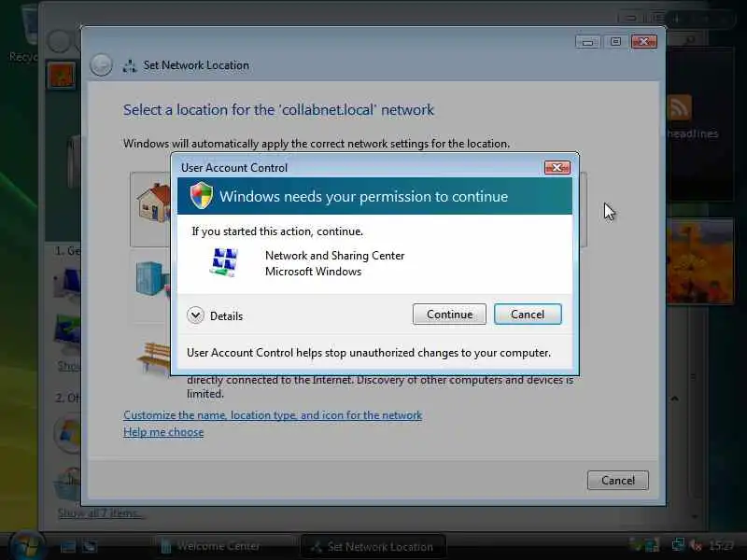Screen dimensions: 747x560
Task: Minimize the Set Network Location window
Action: 587,42
